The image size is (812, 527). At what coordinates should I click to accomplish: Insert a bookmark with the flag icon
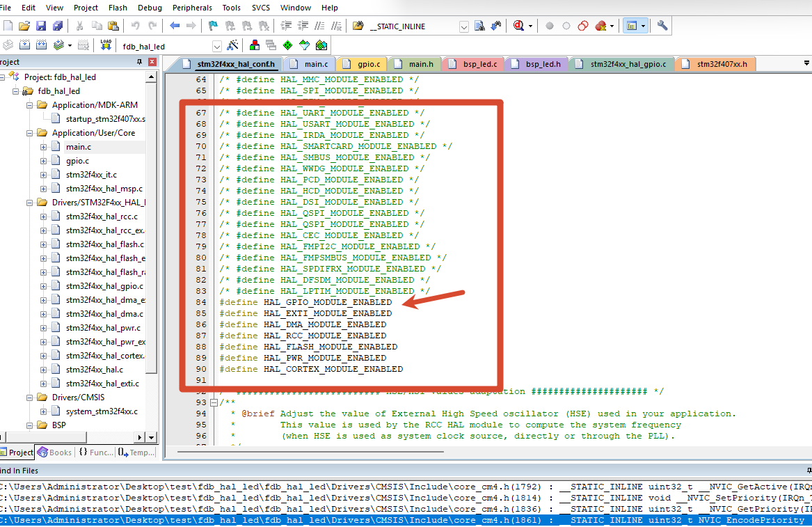[213, 26]
